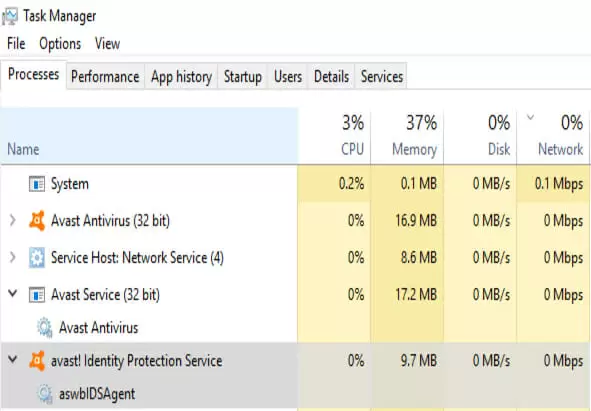Click the Avast Service (32 bit) window icon
This screenshot has width=591, height=411.
[x=37, y=295]
